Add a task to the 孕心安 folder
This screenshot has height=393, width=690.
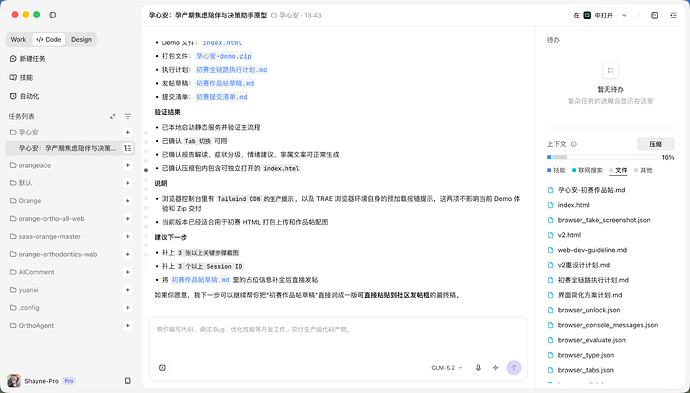pyautogui.click(x=128, y=132)
